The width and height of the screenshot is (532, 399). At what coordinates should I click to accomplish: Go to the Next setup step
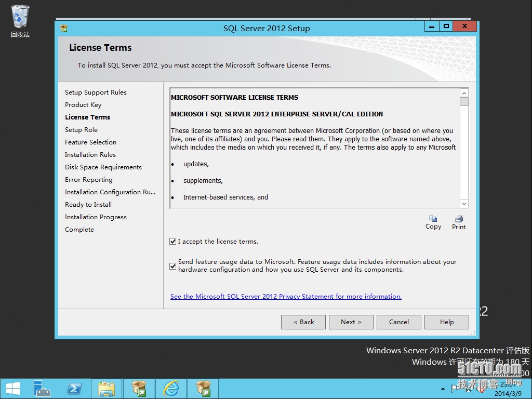pyautogui.click(x=351, y=322)
